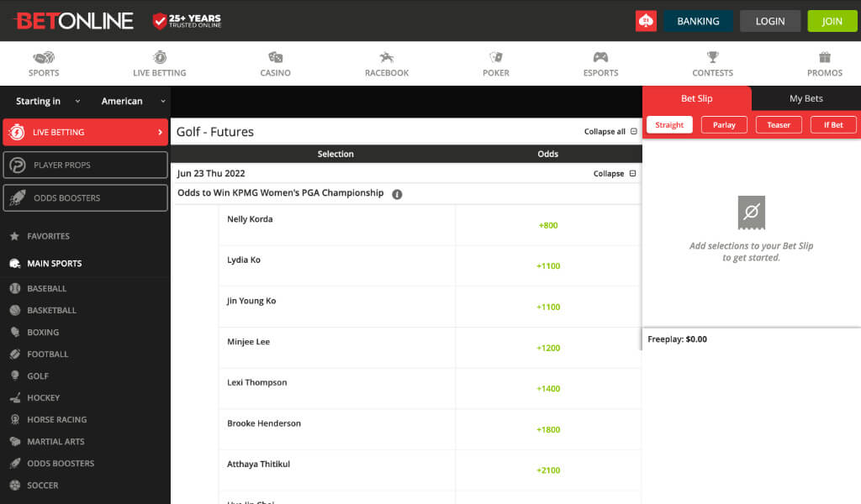Select Jin Young Ko +1100 odds
861x504 pixels.
(x=548, y=307)
